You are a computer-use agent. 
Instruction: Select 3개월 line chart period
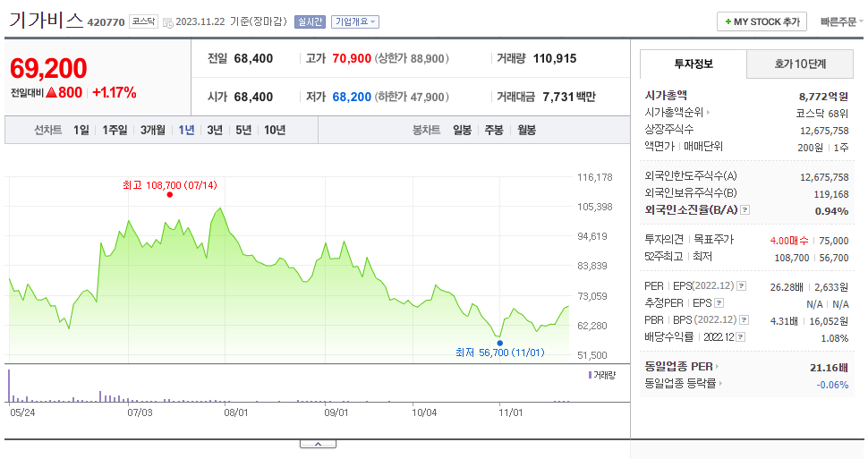[153, 130]
